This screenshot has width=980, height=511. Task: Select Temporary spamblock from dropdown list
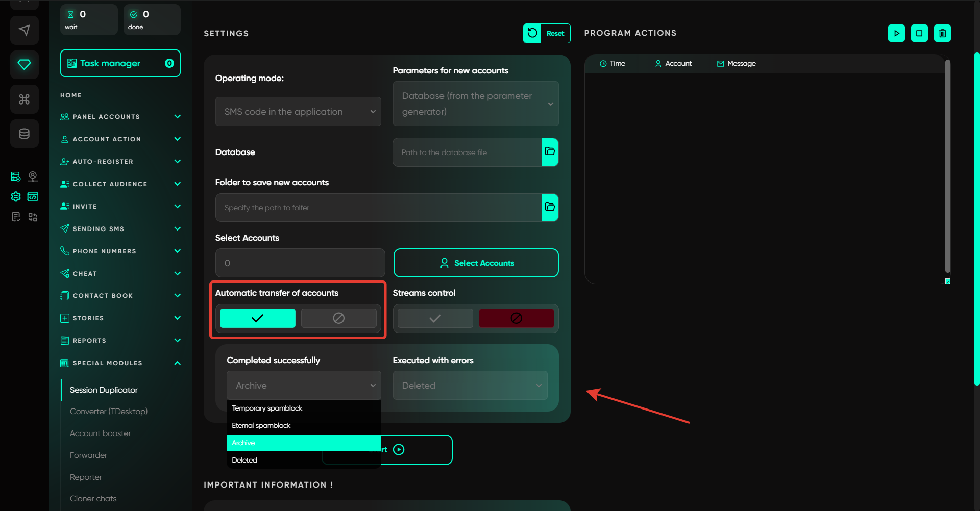[267, 408]
